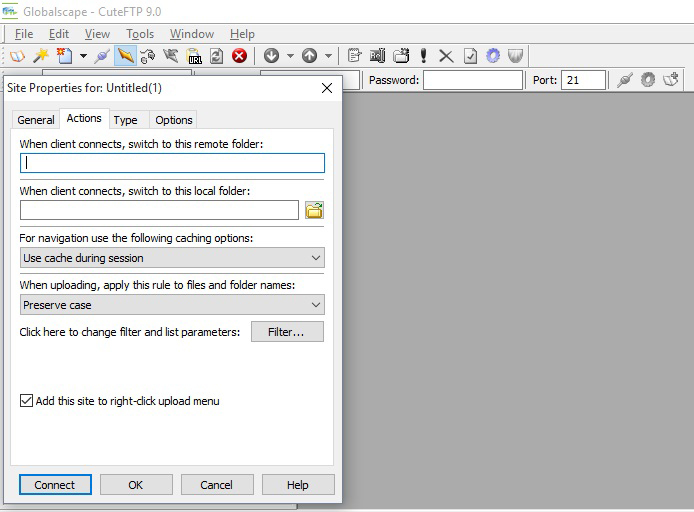Click the Add to Site Manager icon
Image resolution: width=694 pixels, height=512 pixels.
tap(671, 80)
